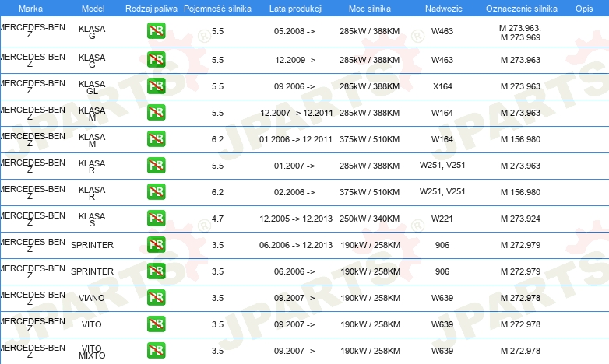The image size is (609, 364).
Task: Click the Moc silnika column header
Action: coord(370,9)
